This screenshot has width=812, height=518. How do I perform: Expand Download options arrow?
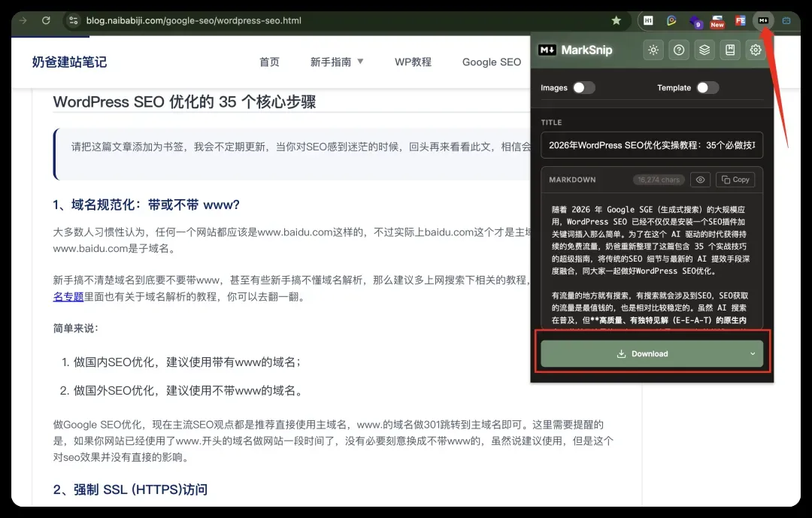click(x=753, y=354)
